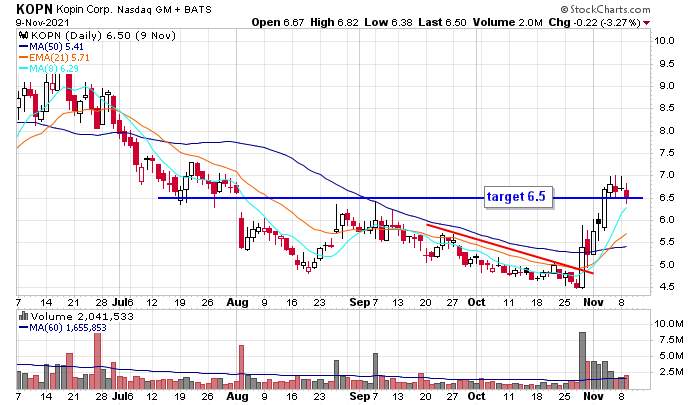Click the tallest grey volume bar near Nov
This screenshot has height=405, width=700.
tap(582, 360)
